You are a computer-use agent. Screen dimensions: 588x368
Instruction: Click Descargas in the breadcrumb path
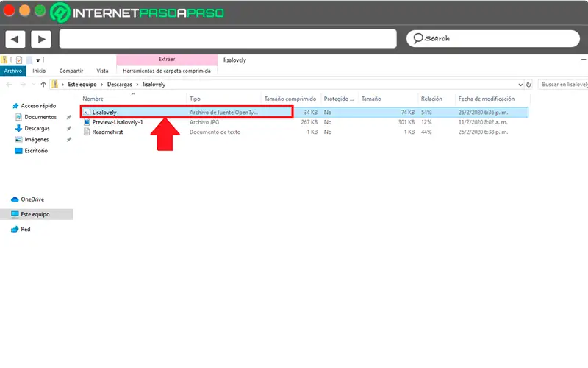(120, 85)
